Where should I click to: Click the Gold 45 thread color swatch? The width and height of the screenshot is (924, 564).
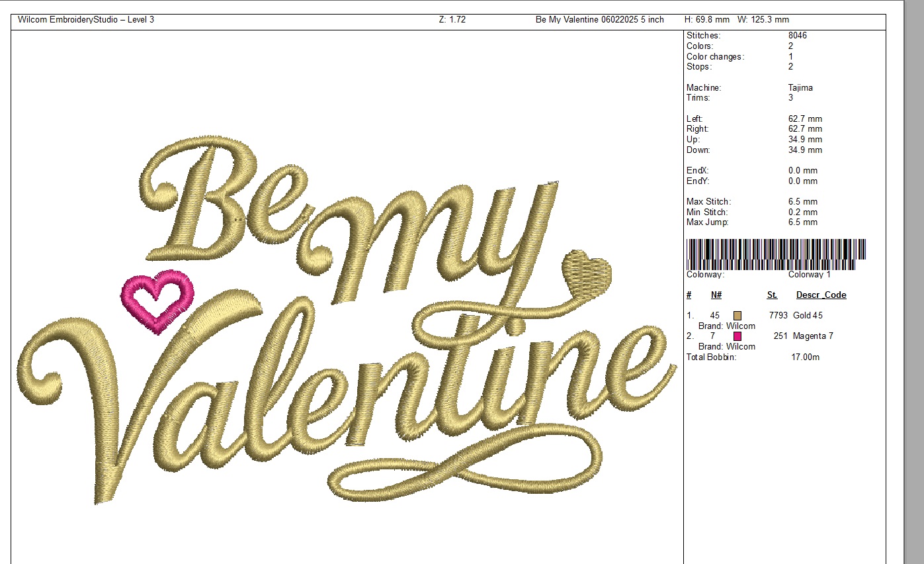click(x=737, y=316)
